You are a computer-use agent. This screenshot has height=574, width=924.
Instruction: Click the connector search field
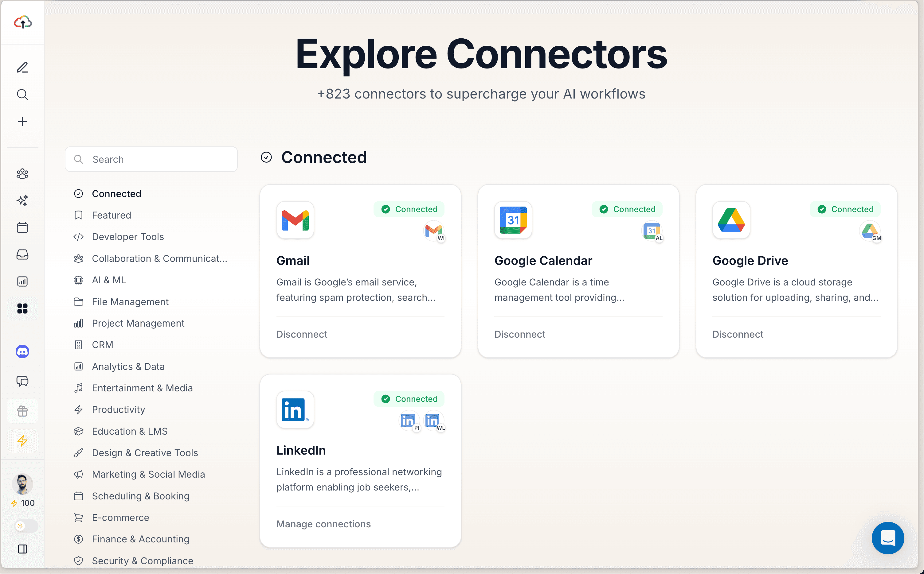[151, 159]
